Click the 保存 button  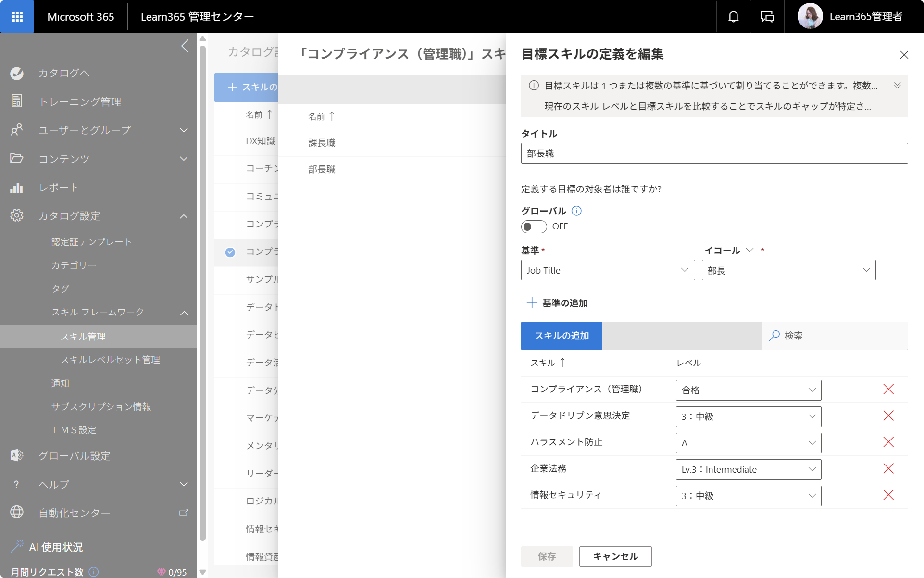pyautogui.click(x=547, y=556)
